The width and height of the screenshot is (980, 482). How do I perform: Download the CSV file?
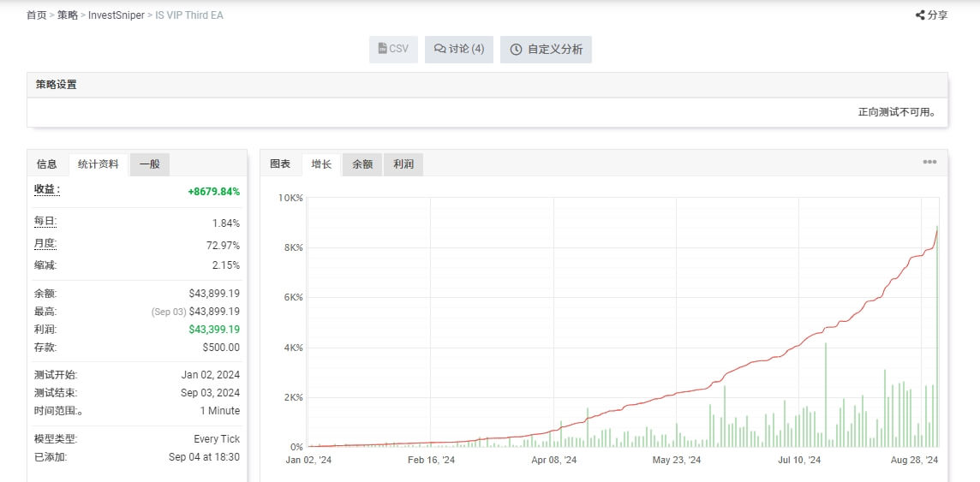(393, 50)
